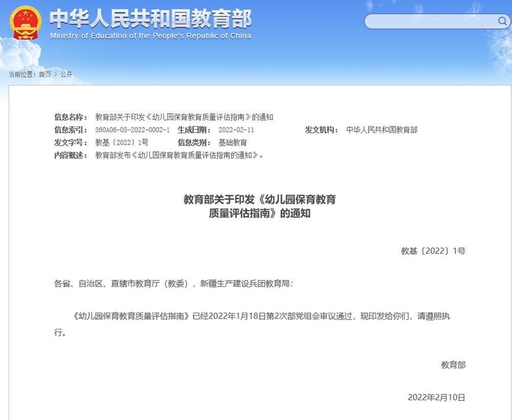Focus the site search input field
512x420 pixels.
437,21
